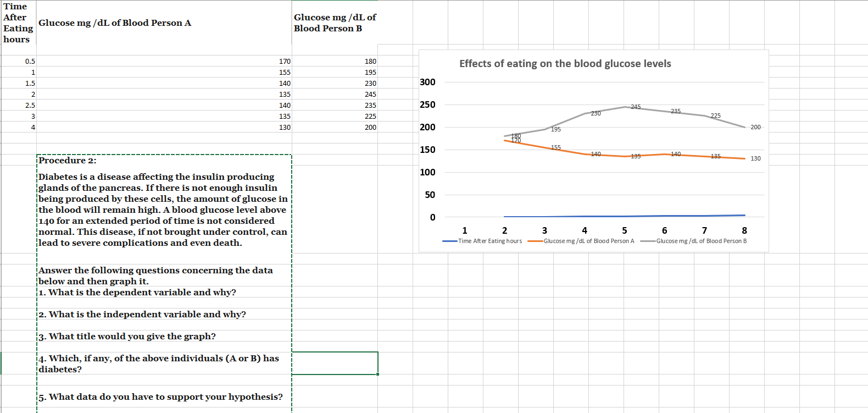Image resolution: width=868 pixels, height=413 pixels.
Task: Click question '3. What title would you give the graph?'
Action: click(x=164, y=336)
